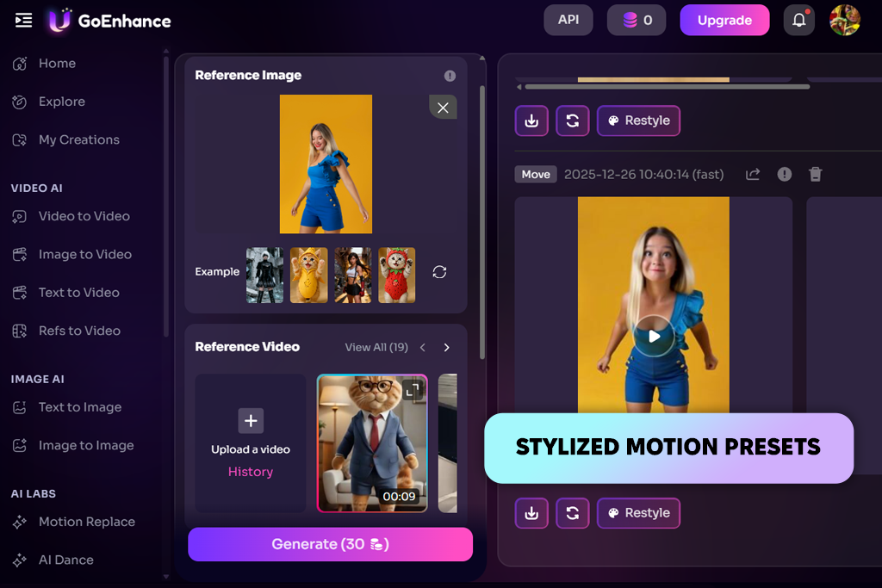Regenerate the top result
The height and width of the screenshot is (588, 882).
[573, 121]
